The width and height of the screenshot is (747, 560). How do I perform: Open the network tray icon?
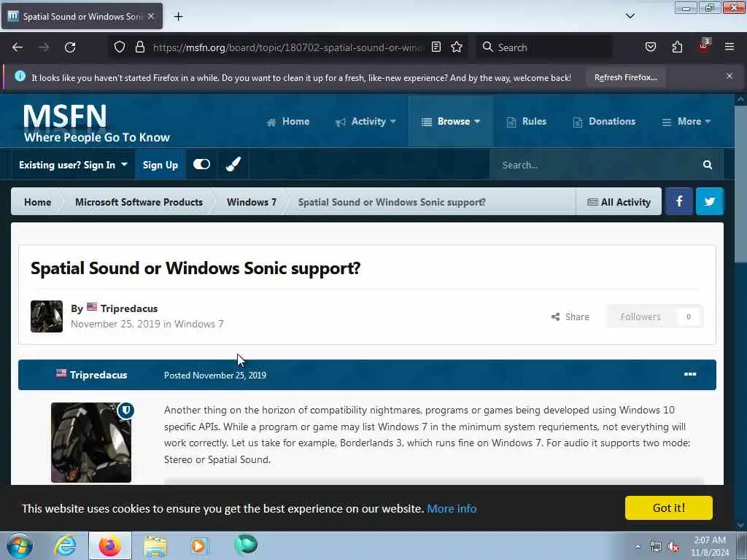[656, 547]
